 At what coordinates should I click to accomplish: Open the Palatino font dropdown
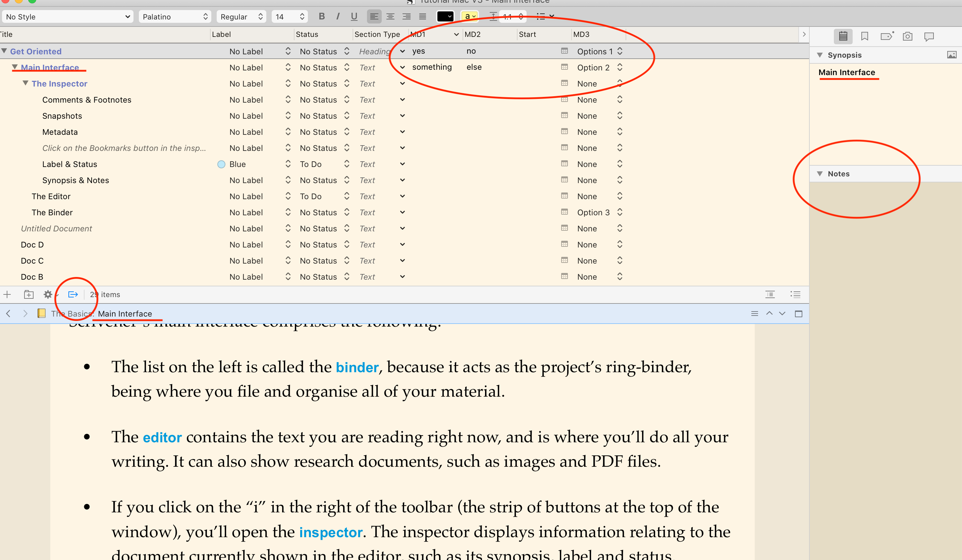pyautogui.click(x=175, y=16)
